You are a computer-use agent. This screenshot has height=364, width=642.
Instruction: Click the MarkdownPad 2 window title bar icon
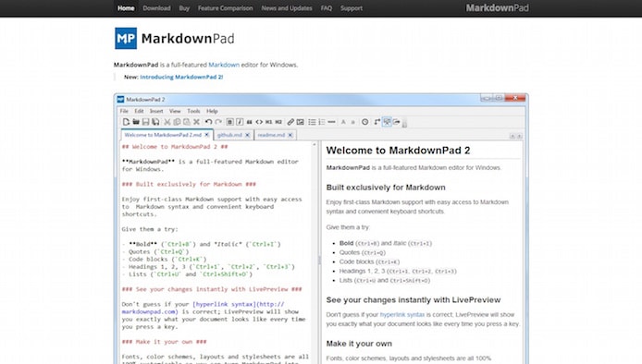tap(120, 100)
